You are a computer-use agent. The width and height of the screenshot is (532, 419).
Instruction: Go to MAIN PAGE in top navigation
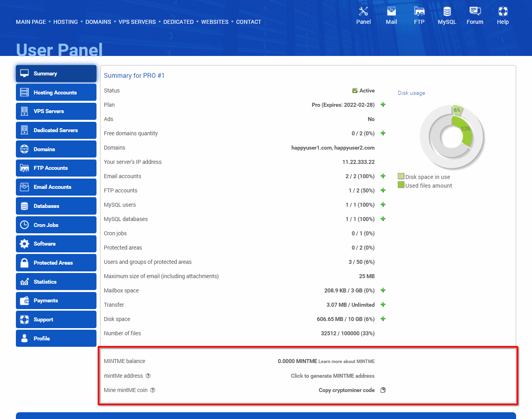click(31, 22)
